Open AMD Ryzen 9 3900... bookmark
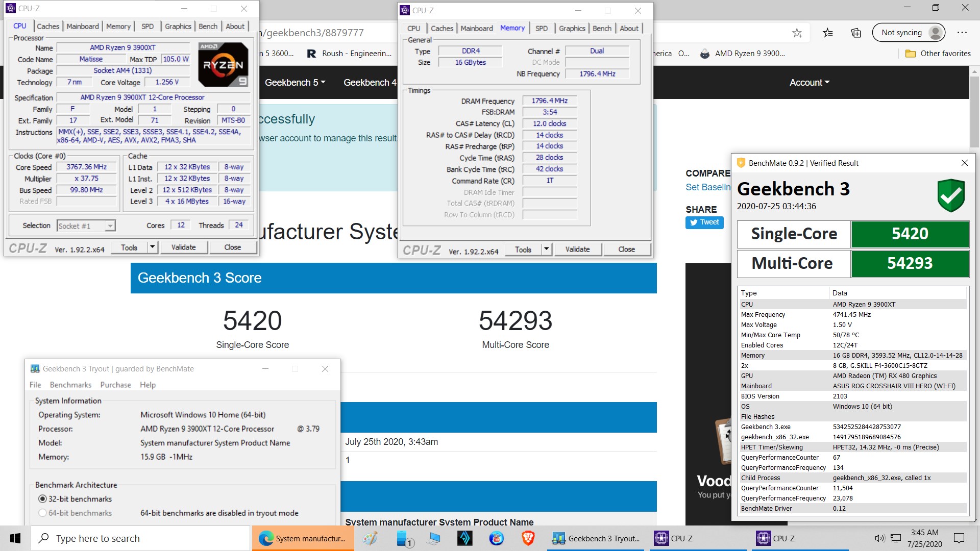The width and height of the screenshot is (980, 551). click(x=742, y=54)
